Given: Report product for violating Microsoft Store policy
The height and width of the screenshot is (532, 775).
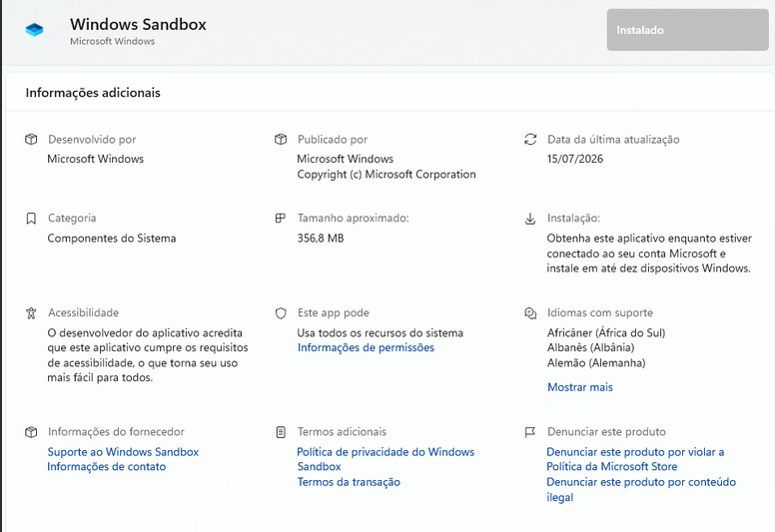Looking at the screenshot, I should click(635, 459).
